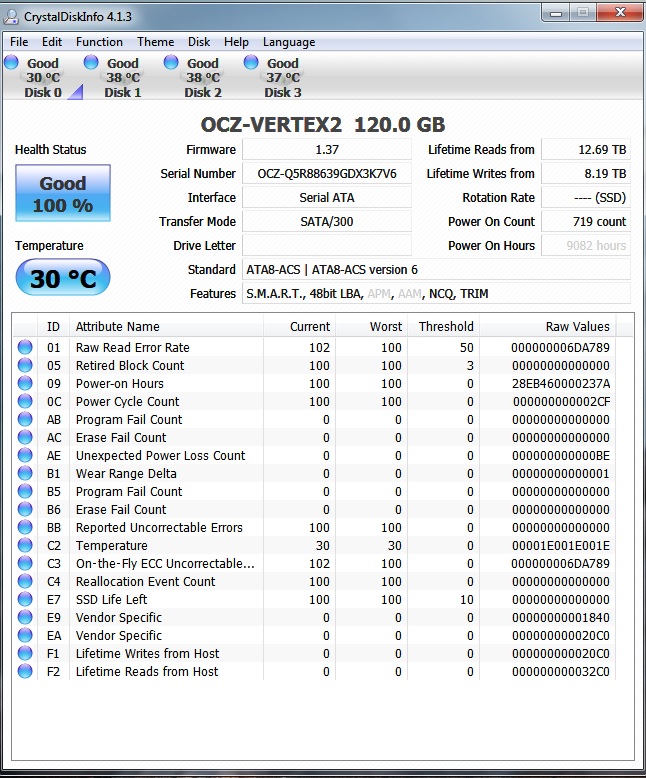Switch to the Disk 3 tab
This screenshot has height=778, width=646.
(x=283, y=78)
